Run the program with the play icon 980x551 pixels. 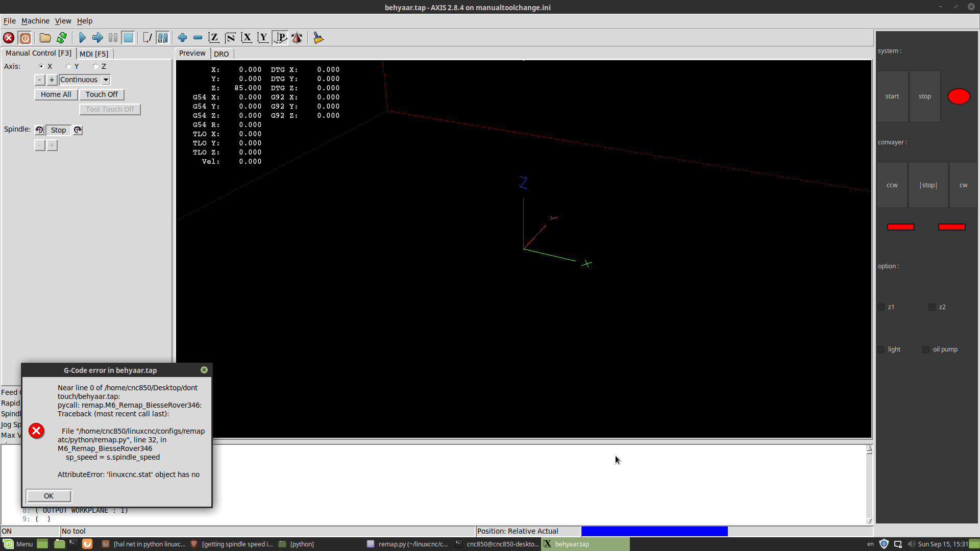pyautogui.click(x=82, y=38)
